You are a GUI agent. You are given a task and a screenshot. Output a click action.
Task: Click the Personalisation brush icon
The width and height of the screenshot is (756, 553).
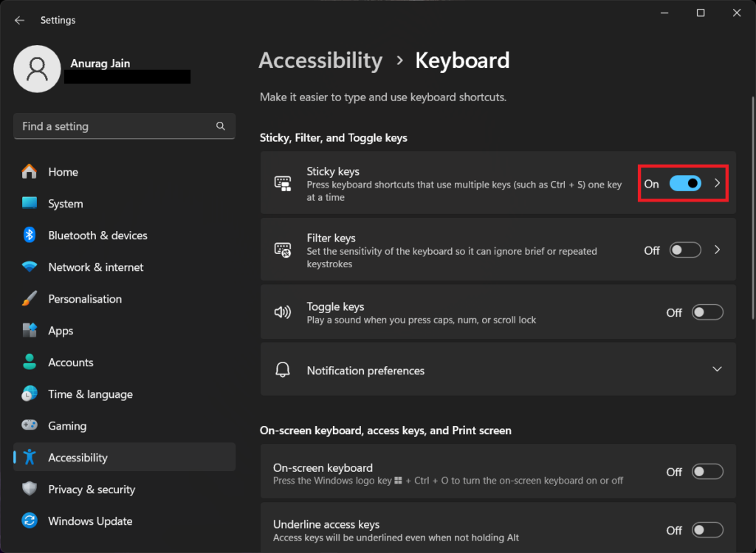[x=28, y=298]
